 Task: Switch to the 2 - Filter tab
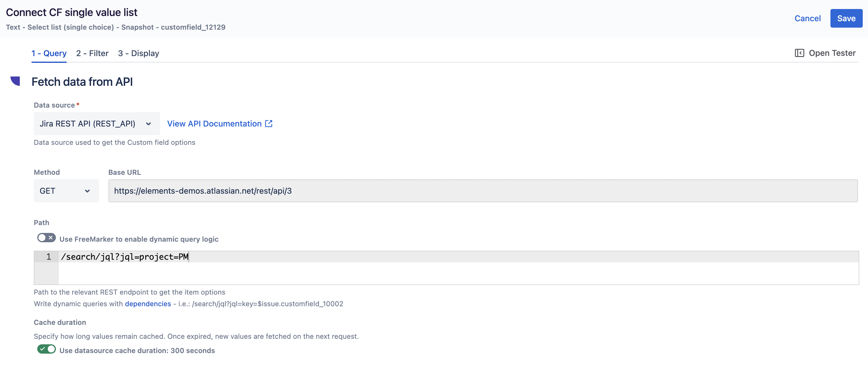point(92,53)
